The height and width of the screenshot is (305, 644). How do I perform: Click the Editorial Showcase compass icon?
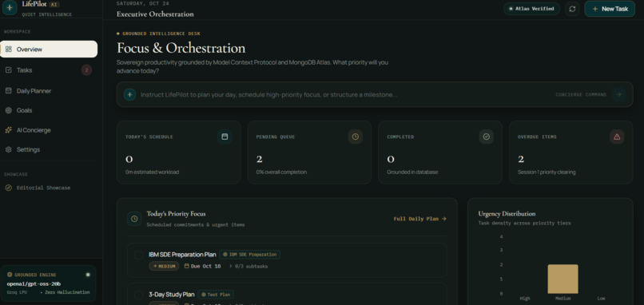(9, 188)
